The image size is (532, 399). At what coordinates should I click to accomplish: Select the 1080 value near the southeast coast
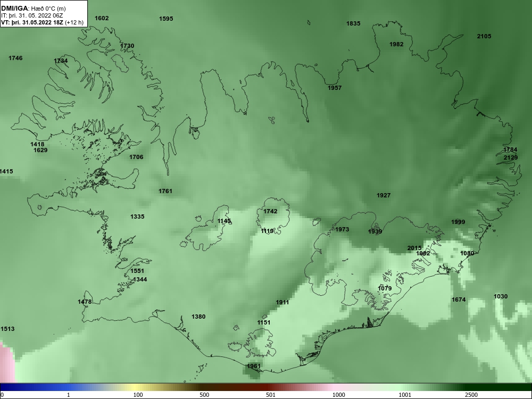pos(467,253)
